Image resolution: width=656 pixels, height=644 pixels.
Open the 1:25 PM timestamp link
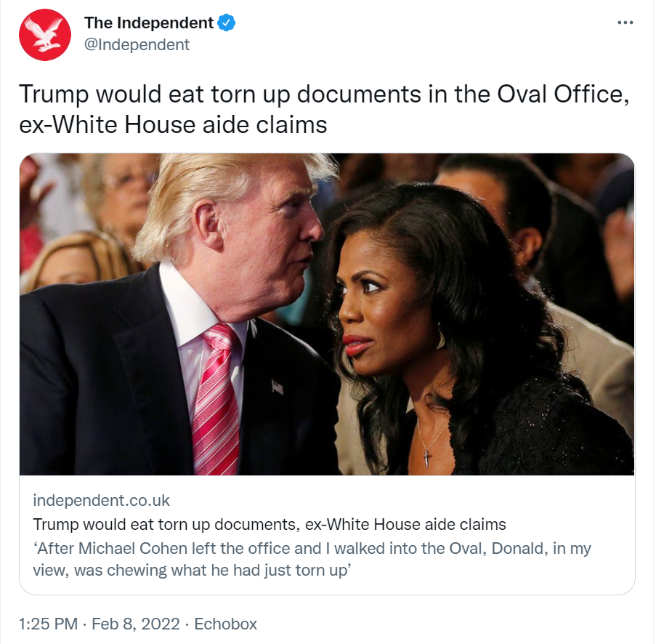49,624
